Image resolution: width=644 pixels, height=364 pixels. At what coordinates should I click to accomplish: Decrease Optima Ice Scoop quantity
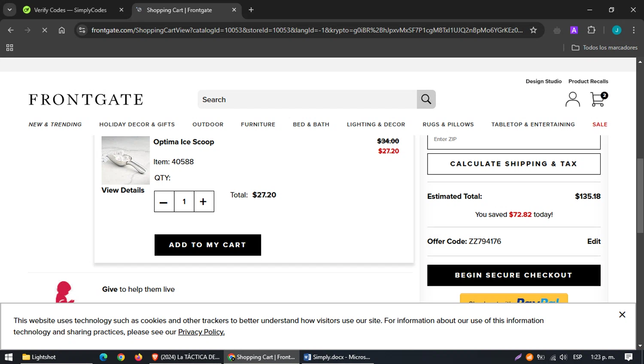[x=164, y=202]
